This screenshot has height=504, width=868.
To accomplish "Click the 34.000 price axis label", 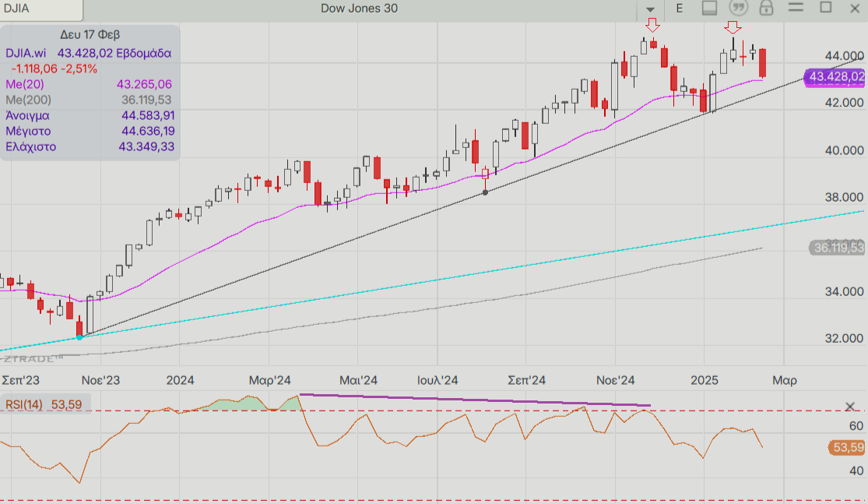I will (x=844, y=291).
